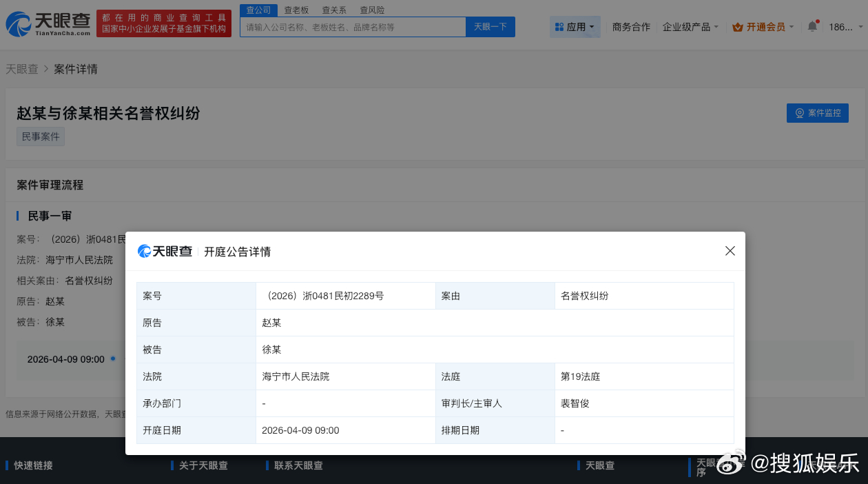
Task: Close the 开庭公告详情 modal dialog
Action: point(730,251)
